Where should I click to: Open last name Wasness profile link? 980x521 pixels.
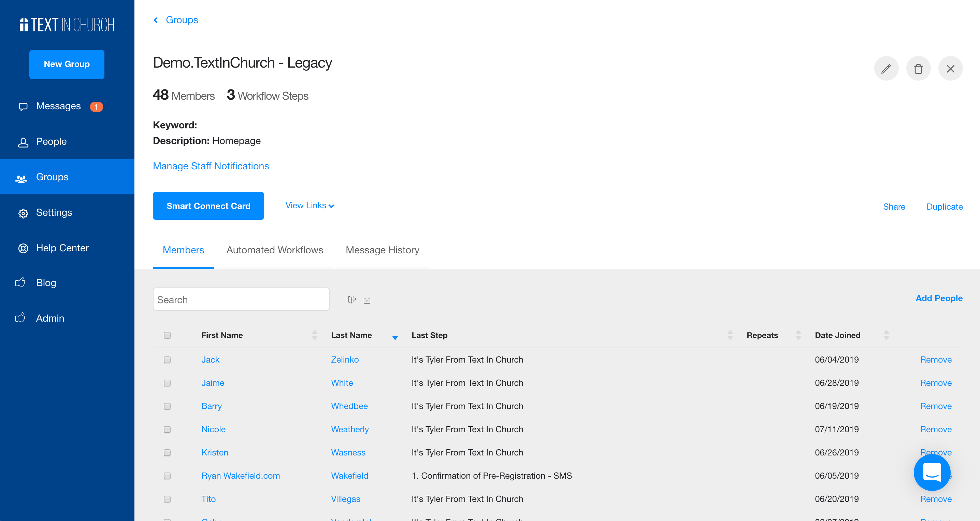(x=348, y=452)
